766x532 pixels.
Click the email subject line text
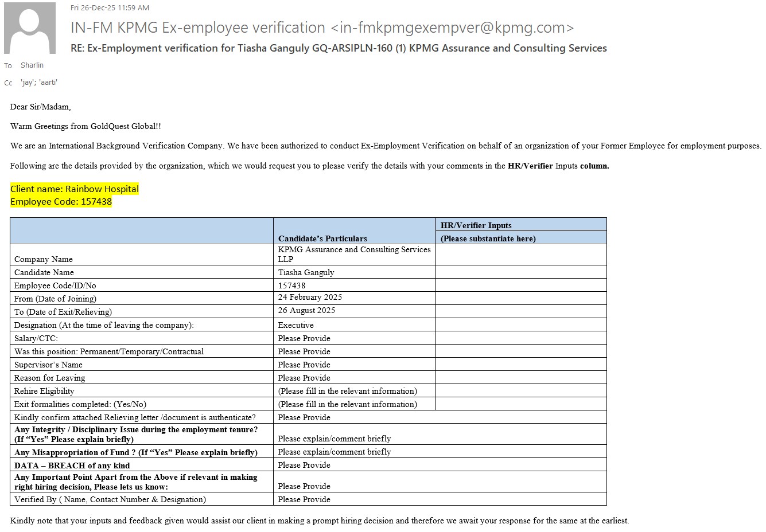pyautogui.click(x=339, y=48)
